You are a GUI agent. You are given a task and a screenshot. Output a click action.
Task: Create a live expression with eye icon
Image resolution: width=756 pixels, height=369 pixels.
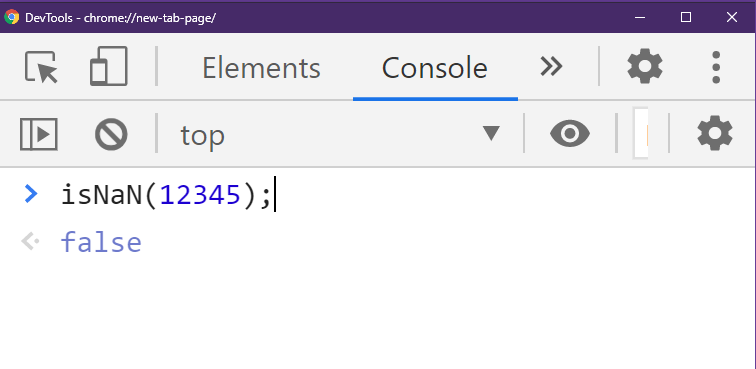pos(570,134)
